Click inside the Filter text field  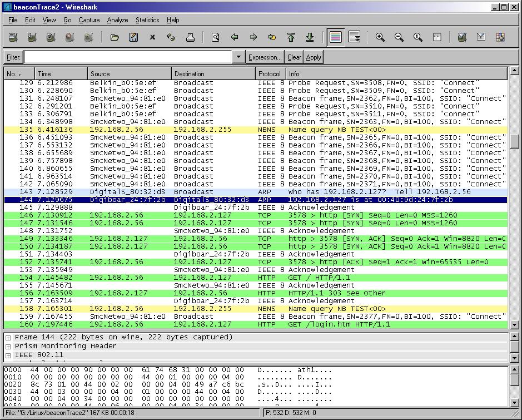[x=127, y=57]
